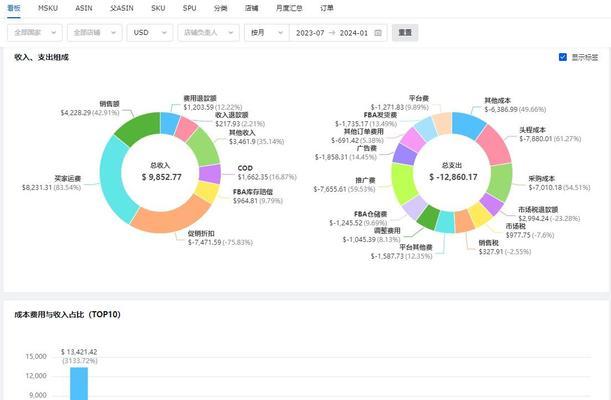
Task: Click the 销售税 $327.91 label
Action: (505, 247)
